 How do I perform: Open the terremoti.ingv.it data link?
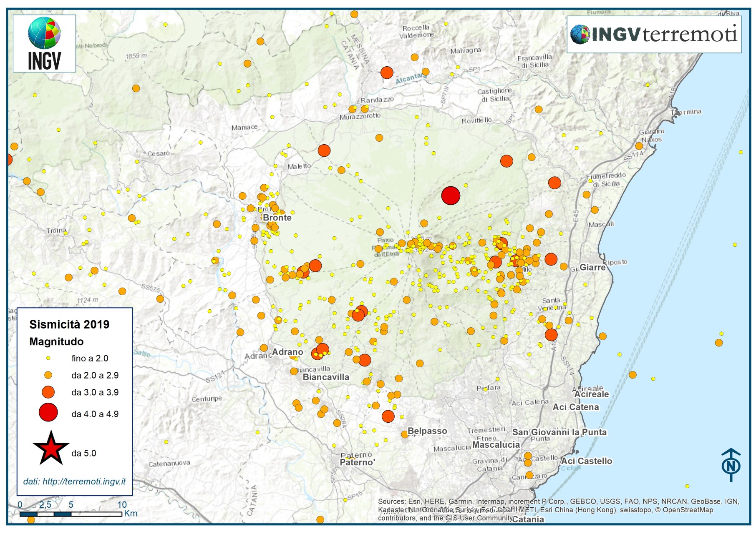click(x=74, y=481)
